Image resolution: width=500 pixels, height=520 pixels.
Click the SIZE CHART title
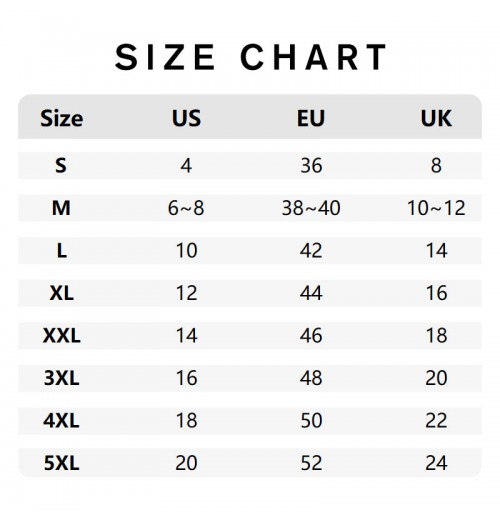pos(250,57)
